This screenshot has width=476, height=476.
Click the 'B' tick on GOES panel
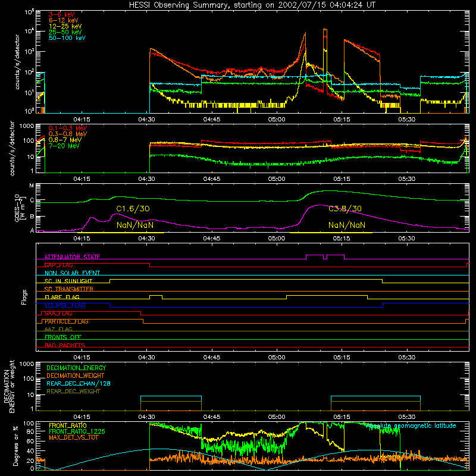pos(32,217)
